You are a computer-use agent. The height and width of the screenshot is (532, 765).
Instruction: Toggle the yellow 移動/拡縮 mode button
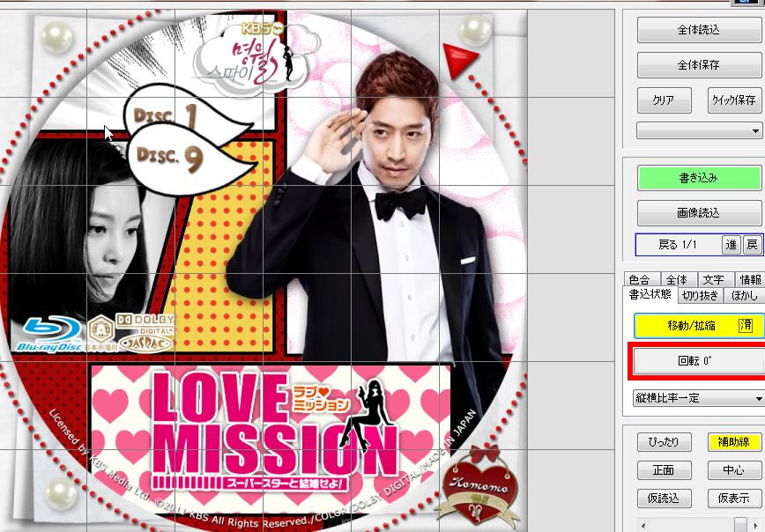point(699,326)
